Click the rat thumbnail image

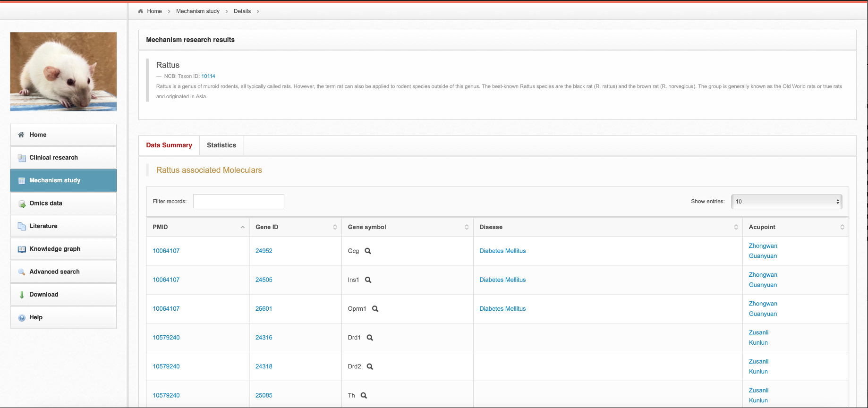click(x=63, y=72)
